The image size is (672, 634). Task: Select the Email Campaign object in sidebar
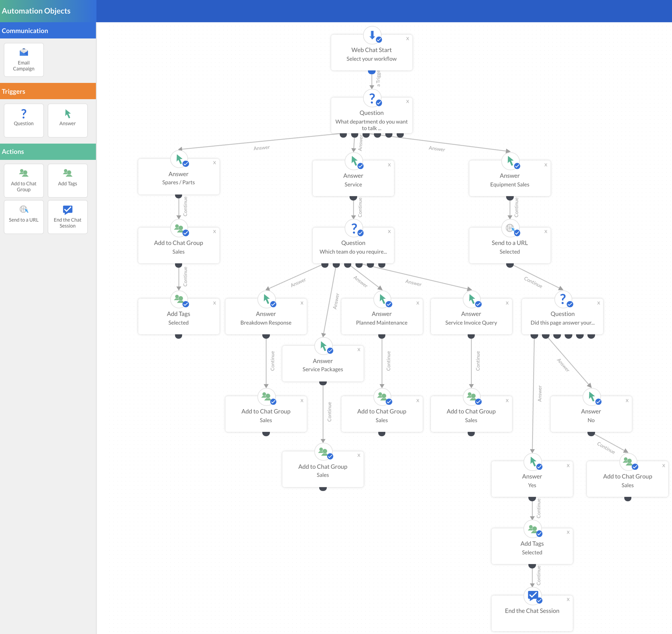24,60
